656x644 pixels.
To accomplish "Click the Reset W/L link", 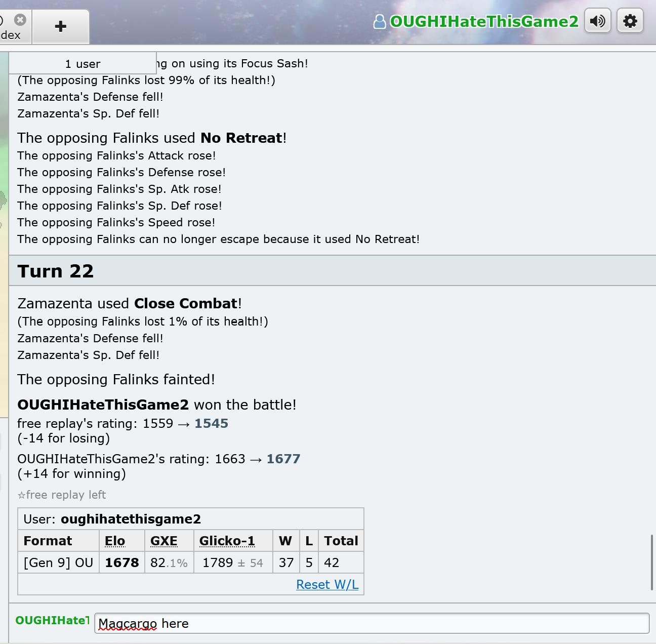I will 327,585.
